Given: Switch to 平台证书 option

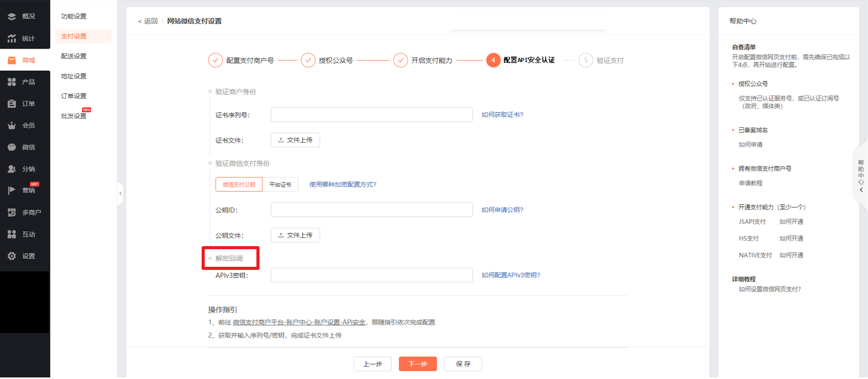Looking at the screenshot, I should coord(280,185).
